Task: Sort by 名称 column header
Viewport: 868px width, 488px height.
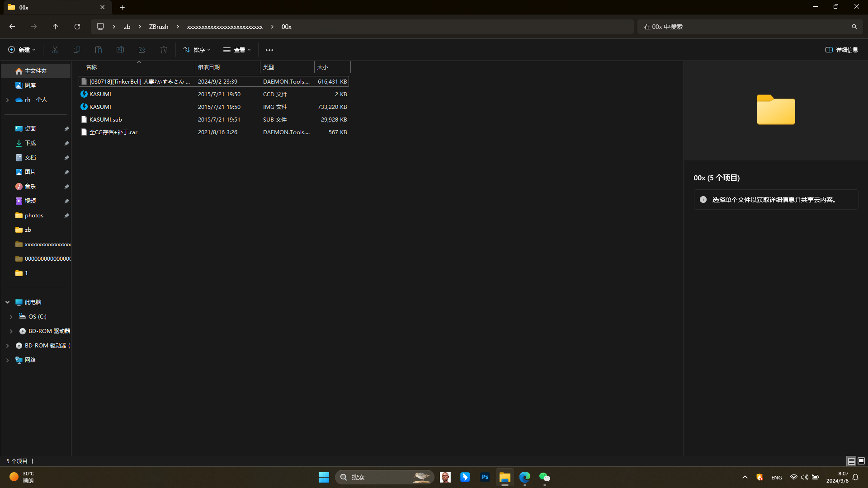Action: click(x=137, y=67)
